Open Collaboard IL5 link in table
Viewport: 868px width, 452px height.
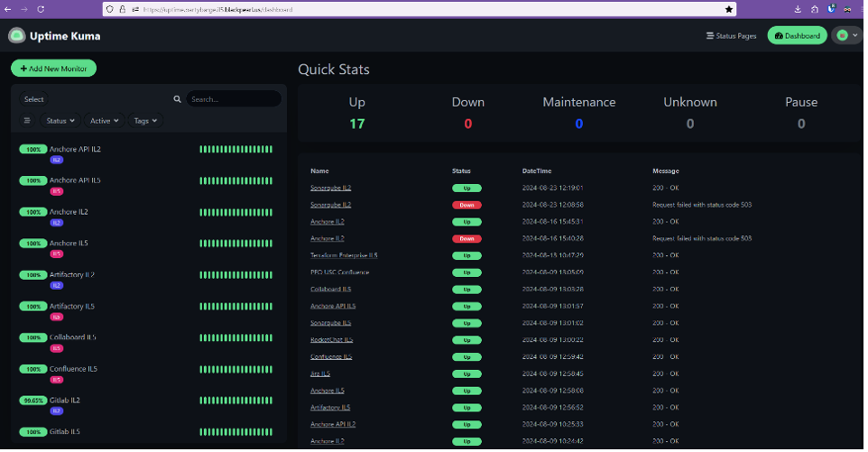click(x=330, y=290)
